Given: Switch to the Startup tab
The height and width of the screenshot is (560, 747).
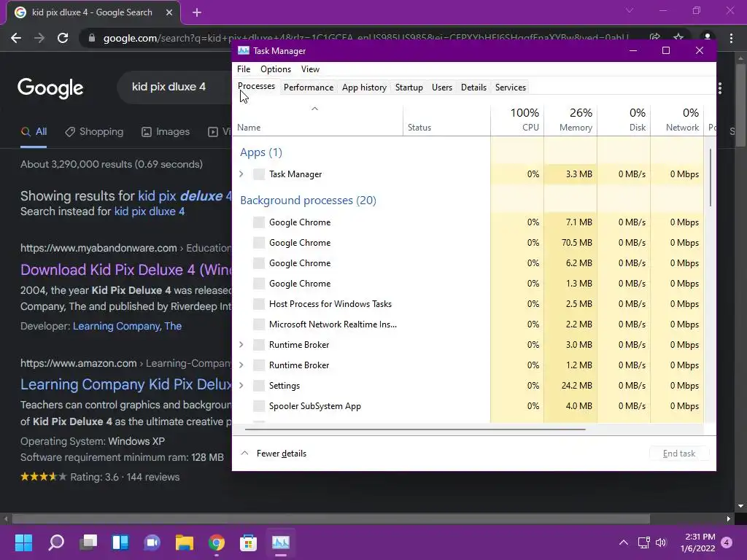Looking at the screenshot, I should point(409,87).
